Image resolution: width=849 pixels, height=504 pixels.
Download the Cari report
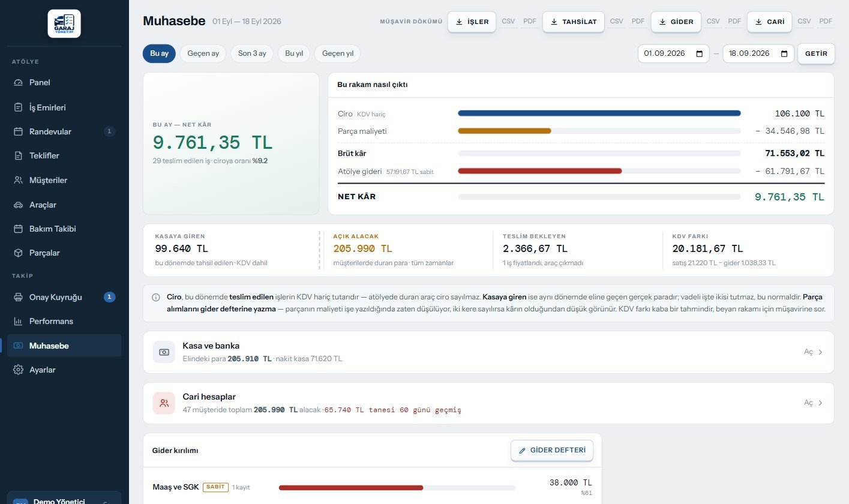click(x=769, y=22)
